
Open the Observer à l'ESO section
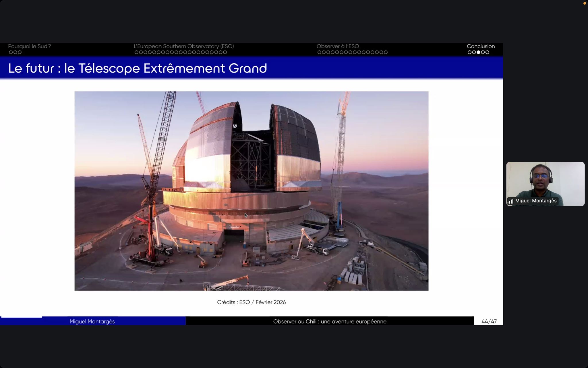tap(338, 46)
